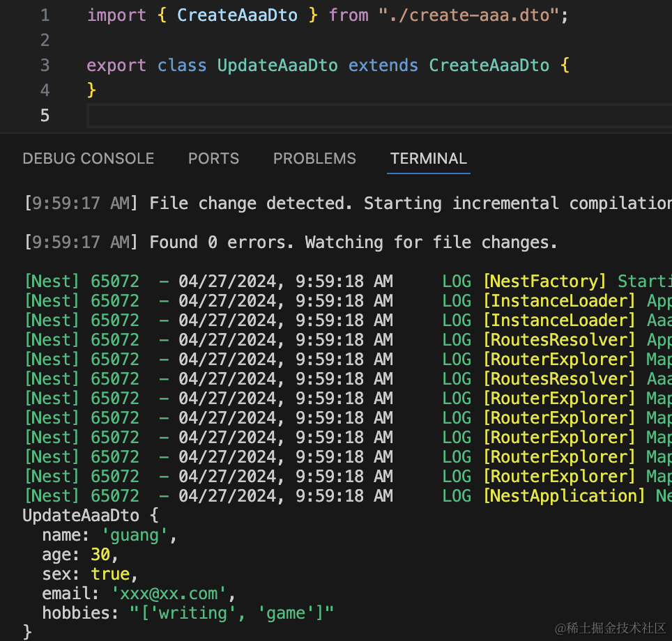
Task: Click line number 3 in the gutter
Action: pyautogui.click(x=45, y=65)
